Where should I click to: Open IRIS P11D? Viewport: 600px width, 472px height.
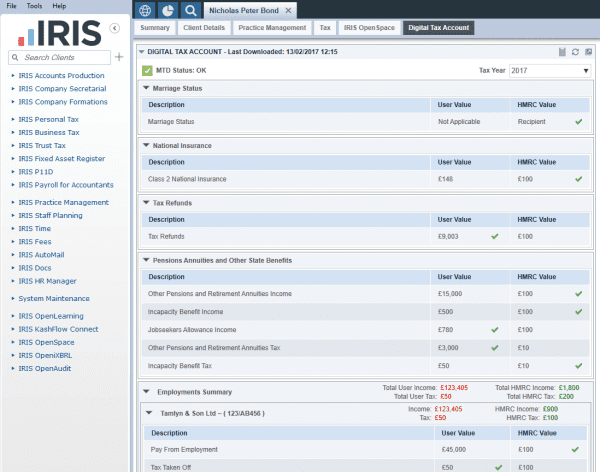pos(36,172)
